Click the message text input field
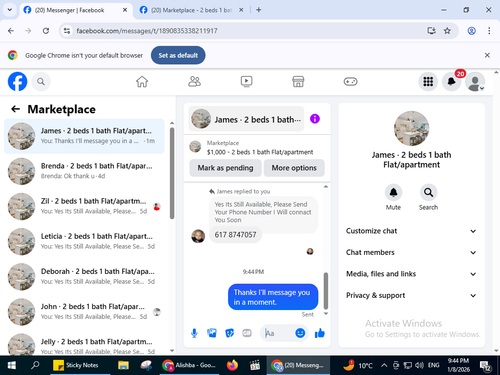The height and width of the screenshot is (375, 500). [x=279, y=333]
